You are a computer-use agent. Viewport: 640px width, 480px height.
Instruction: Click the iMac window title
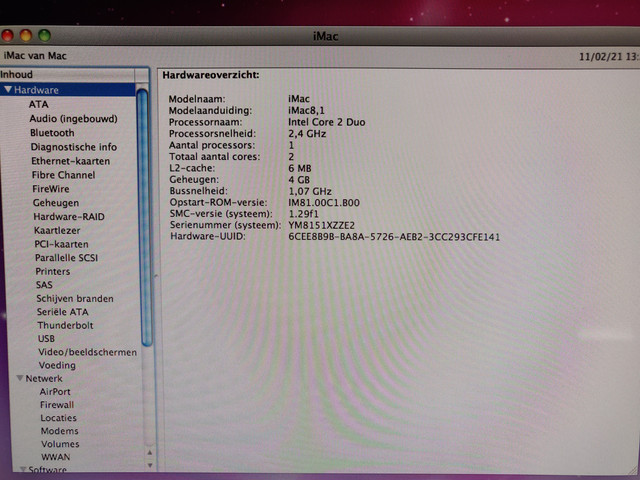coord(325,36)
